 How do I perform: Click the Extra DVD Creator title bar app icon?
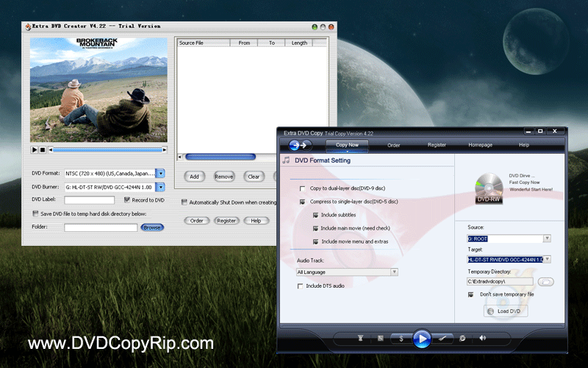pyautogui.click(x=28, y=26)
